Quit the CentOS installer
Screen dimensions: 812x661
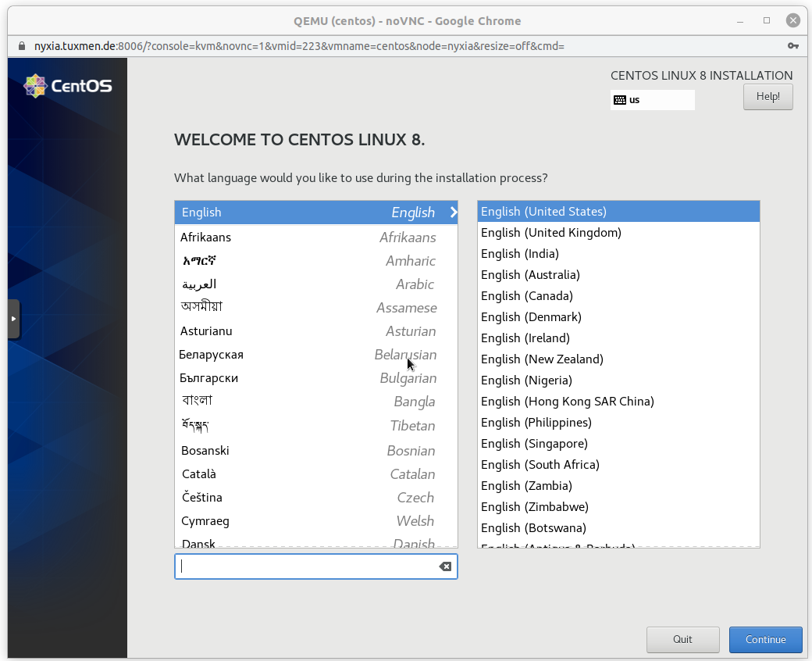click(682, 639)
